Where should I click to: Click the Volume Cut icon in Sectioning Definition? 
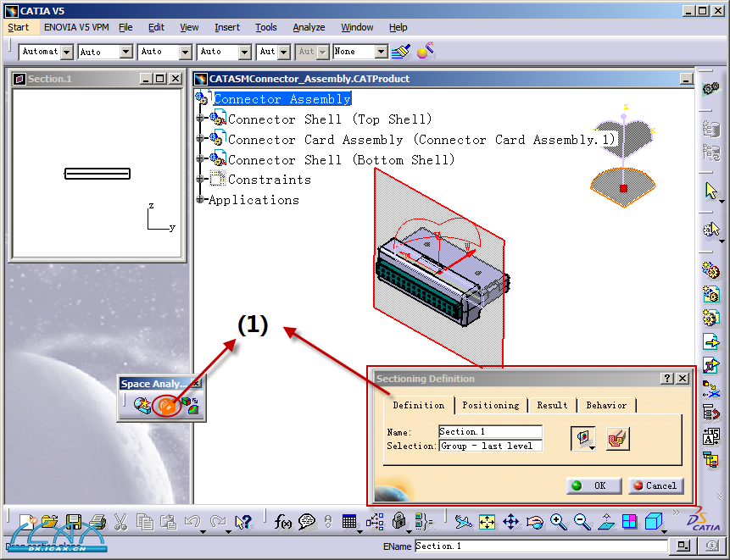coord(618,439)
